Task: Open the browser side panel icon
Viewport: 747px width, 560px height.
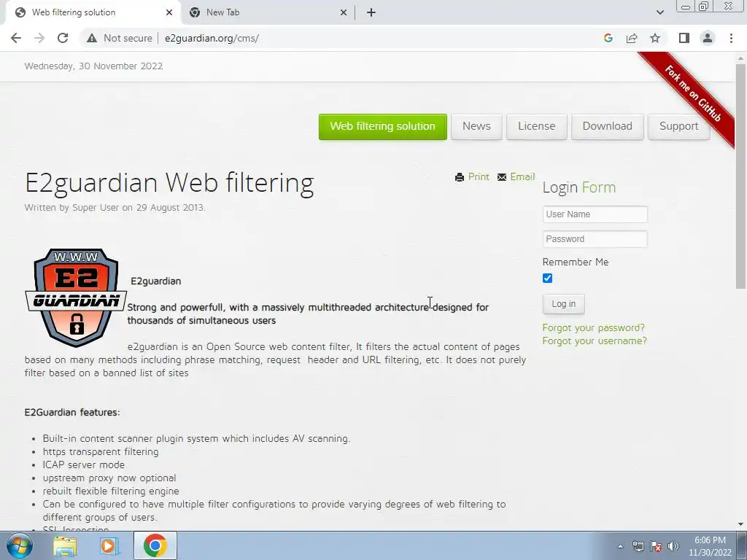Action: [684, 38]
